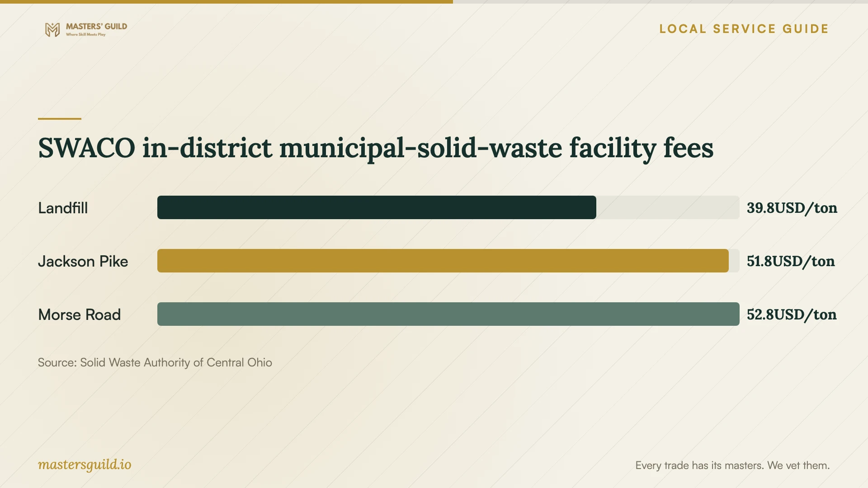This screenshot has height=488, width=868.
Task: Click the Masters' Guild M logo icon
Action: 52,30
